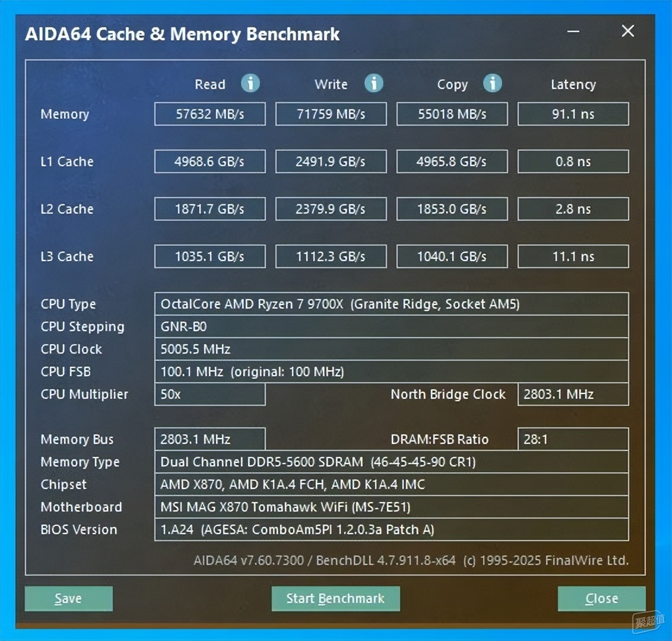Click the CPU Clock value 5005.5 MHz
This screenshot has width=672, height=641.
pyautogui.click(x=392, y=349)
